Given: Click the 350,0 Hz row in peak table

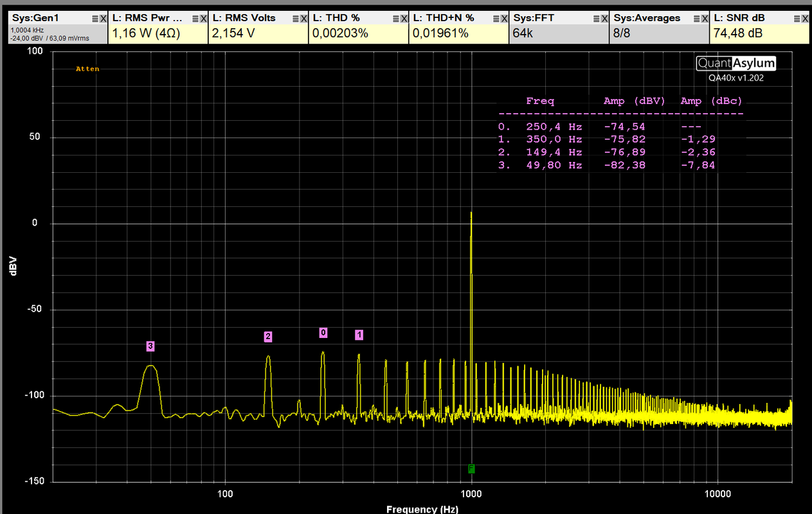Looking at the screenshot, I should 606,139.
